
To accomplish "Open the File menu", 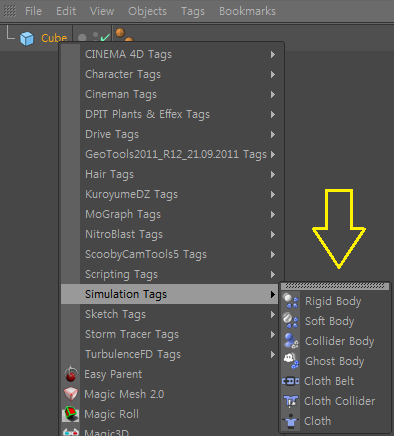I will tap(33, 11).
